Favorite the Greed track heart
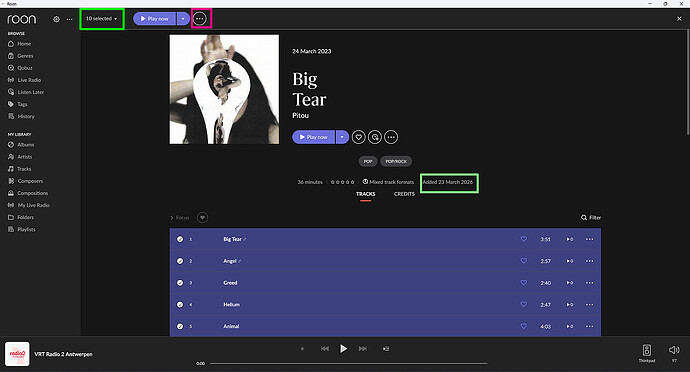690x372 pixels. coord(524,283)
